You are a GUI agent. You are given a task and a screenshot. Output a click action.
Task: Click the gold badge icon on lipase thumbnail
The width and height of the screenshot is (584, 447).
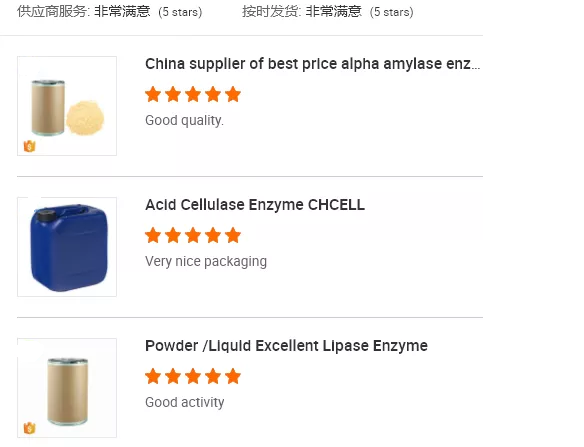(29, 428)
